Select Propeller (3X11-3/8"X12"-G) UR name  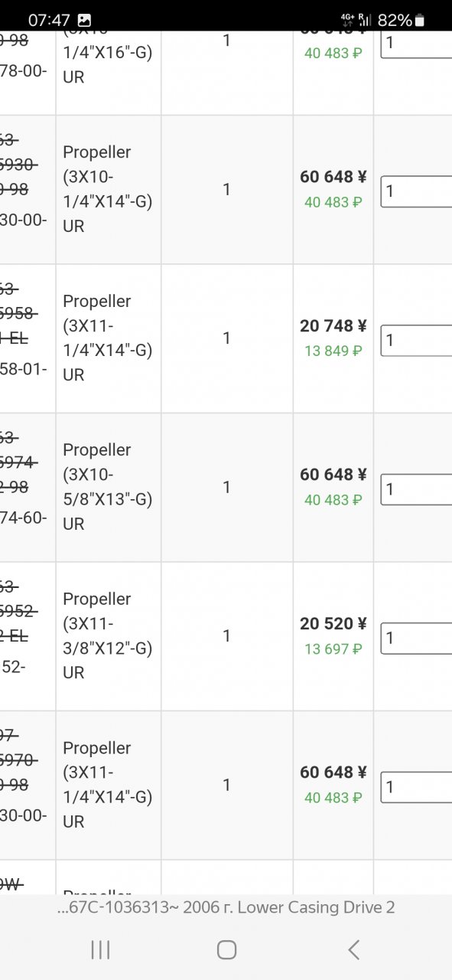tap(107, 635)
